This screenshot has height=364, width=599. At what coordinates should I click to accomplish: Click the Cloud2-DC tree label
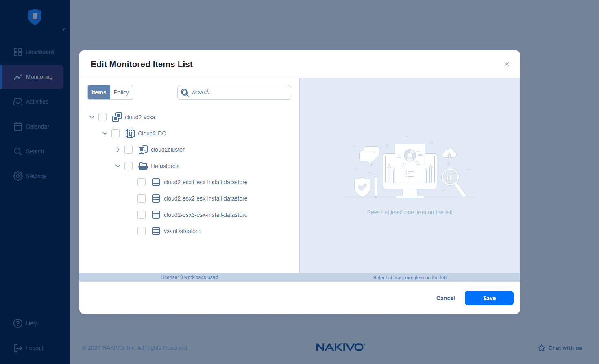coord(152,133)
